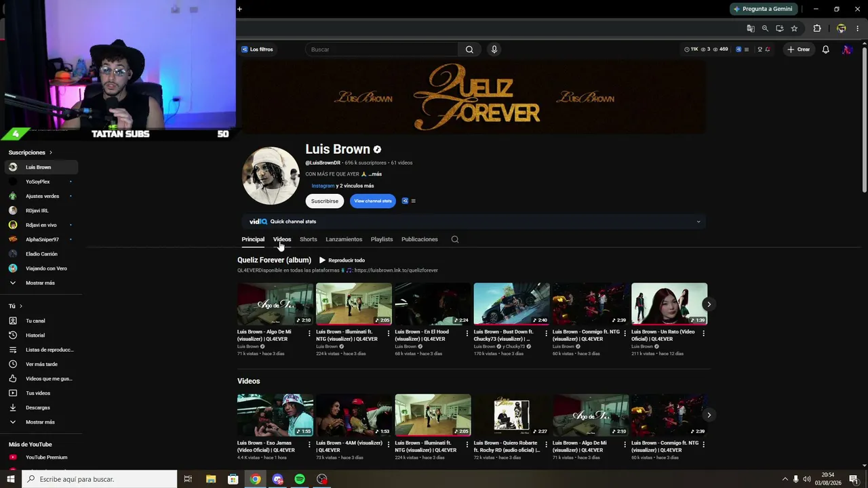Screen dimensions: 868x488
Task: Open Chrome three-dot menu
Action: 858,28
